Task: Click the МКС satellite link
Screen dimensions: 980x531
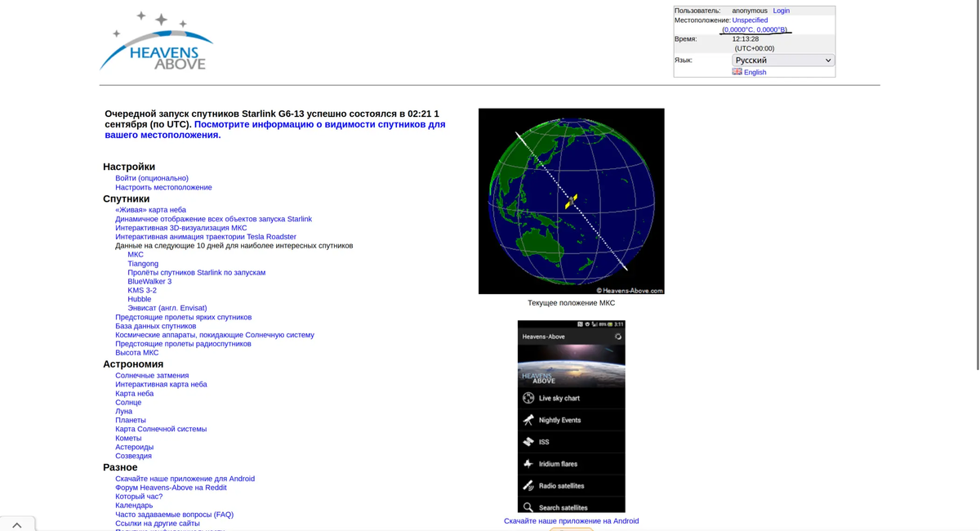Action: (x=136, y=255)
